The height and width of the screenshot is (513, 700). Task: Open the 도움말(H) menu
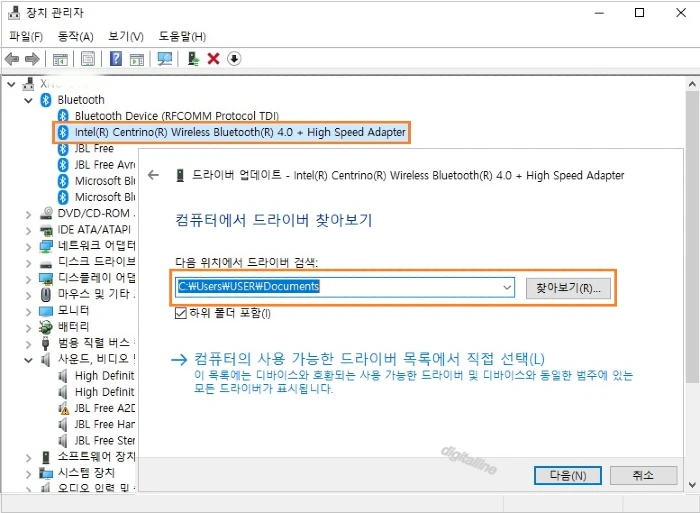182,37
